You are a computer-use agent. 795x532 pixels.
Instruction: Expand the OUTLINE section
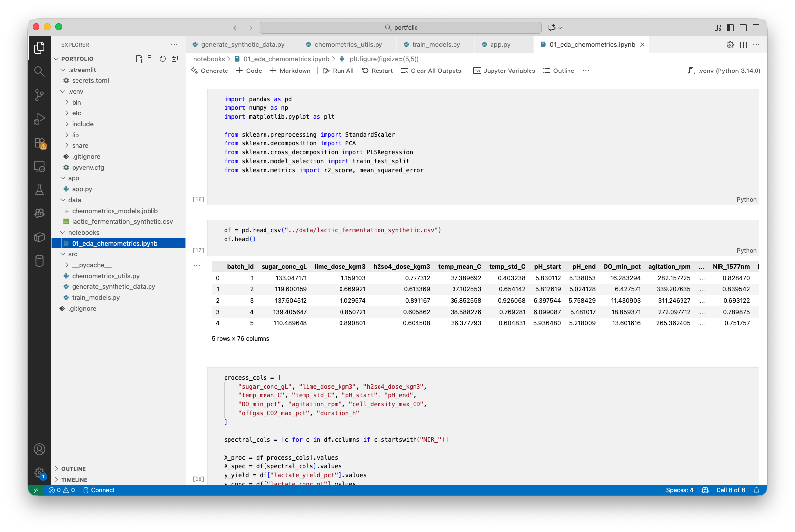point(74,469)
